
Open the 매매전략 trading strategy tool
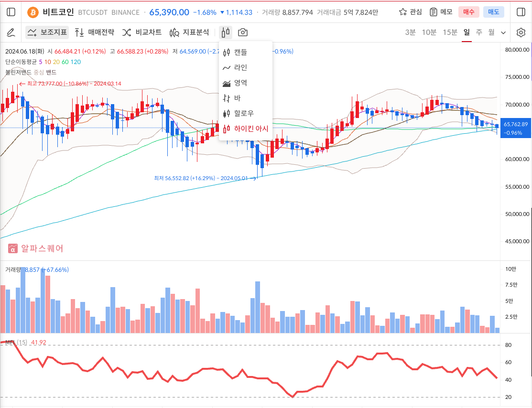[x=94, y=32]
